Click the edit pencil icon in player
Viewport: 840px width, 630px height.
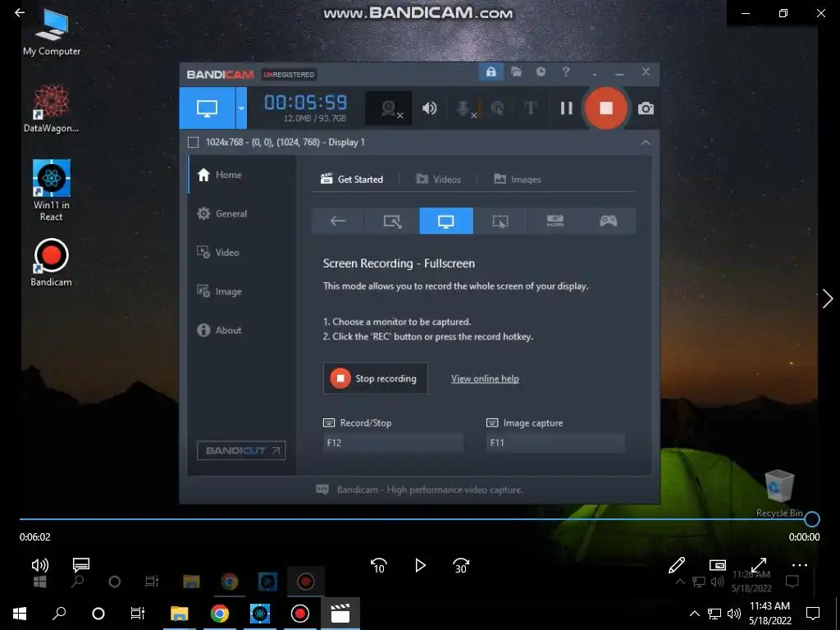click(676, 565)
